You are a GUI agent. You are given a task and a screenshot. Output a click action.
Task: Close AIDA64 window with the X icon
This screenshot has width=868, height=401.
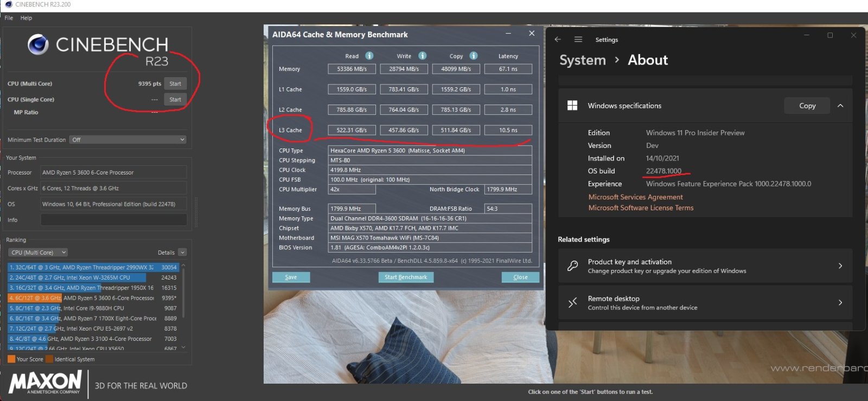(x=532, y=34)
